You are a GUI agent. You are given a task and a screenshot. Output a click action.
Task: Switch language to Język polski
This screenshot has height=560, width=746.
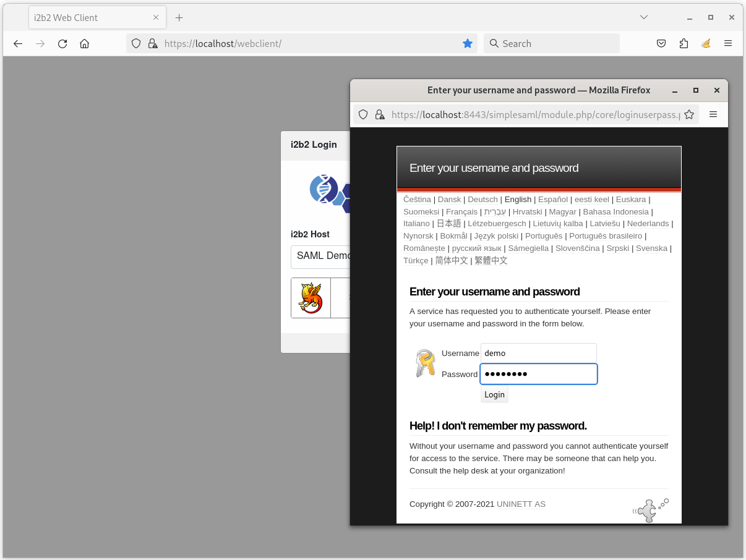[x=496, y=235]
